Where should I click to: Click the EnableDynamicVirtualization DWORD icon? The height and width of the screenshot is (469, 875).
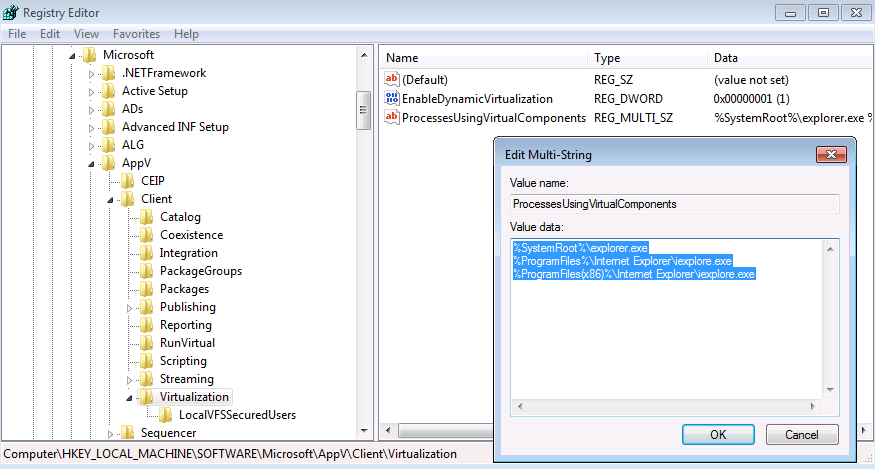coord(392,98)
